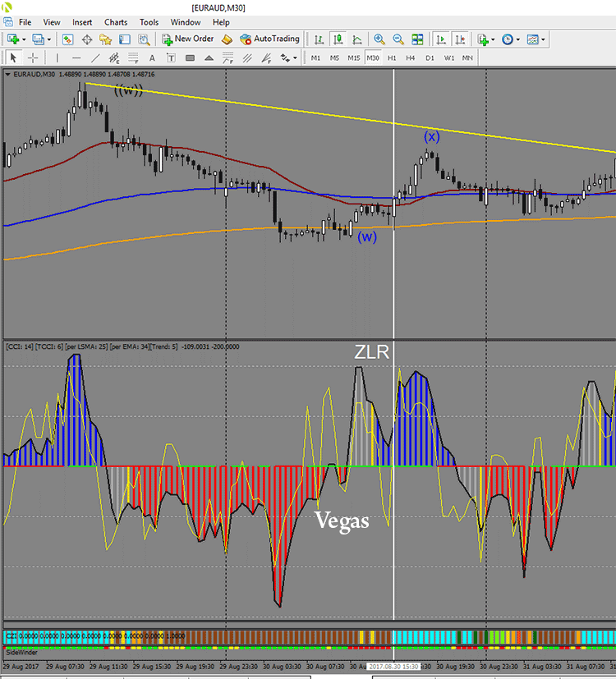Select the parallel-lines pitchfork tool
The image size is (616, 679).
point(247,57)
